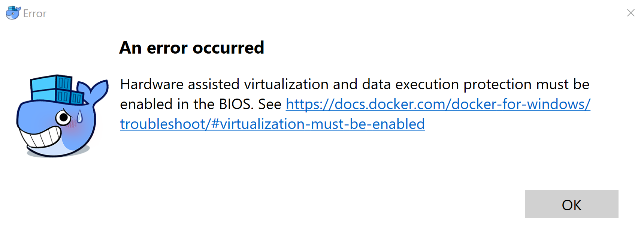This screenshot has width=644, height=235.
Task: Click the Docker icon in the title bar
Action: pyautogui.click(x=13, y=13)
